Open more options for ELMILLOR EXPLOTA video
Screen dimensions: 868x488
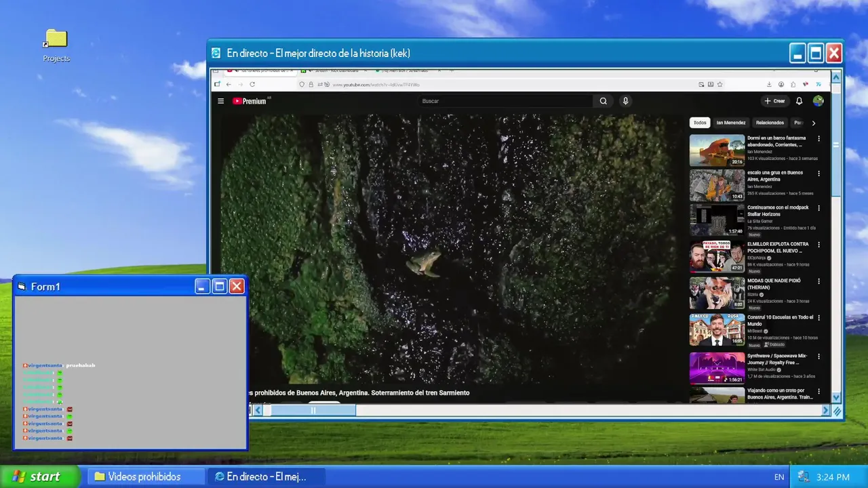click(818, 245)
